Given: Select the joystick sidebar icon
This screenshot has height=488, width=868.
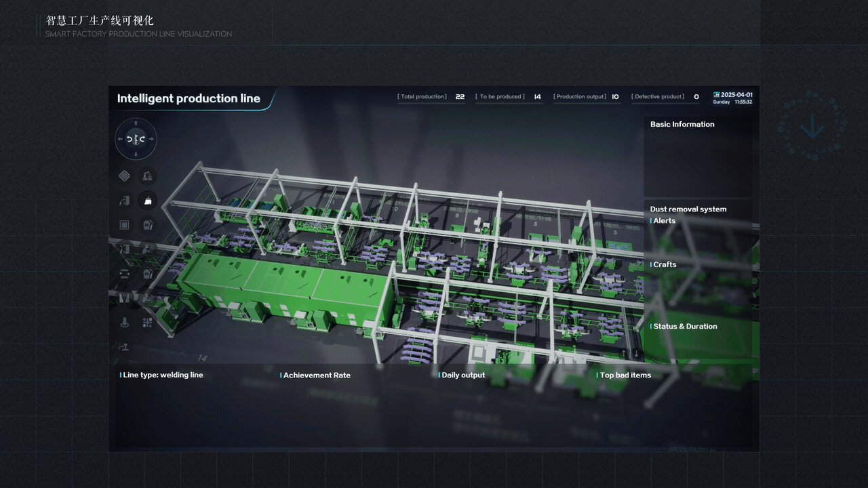Looking at the screenshot, I should (124, 323).
